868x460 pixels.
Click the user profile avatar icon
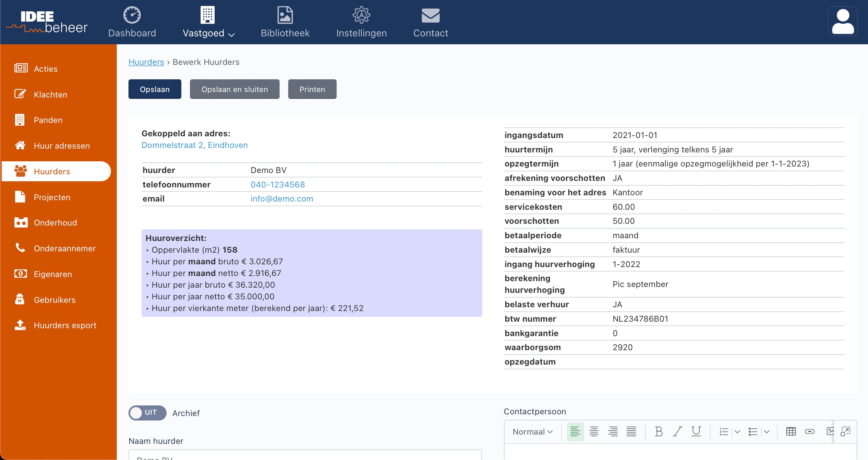843,21
